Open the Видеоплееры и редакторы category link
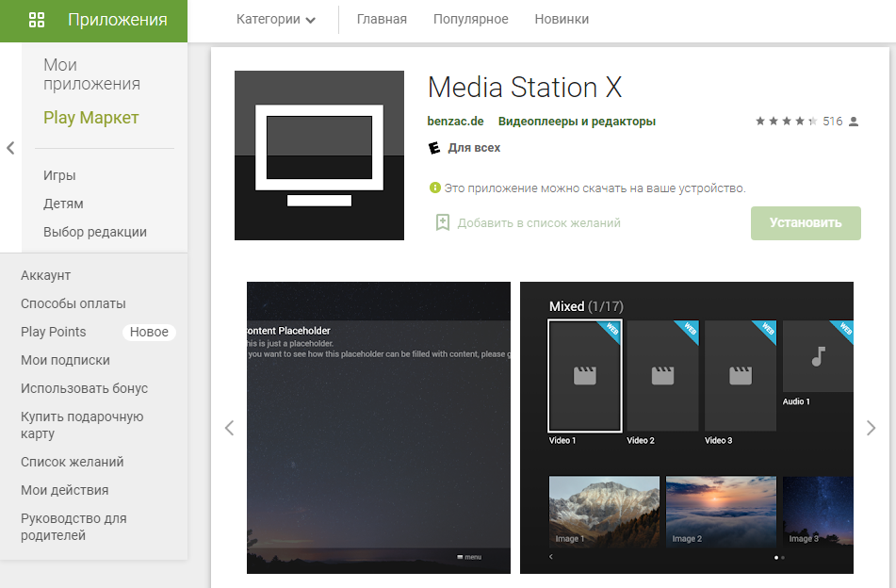Image resolution: width=896 pixels, height=588 pixels. coord(577,122)
